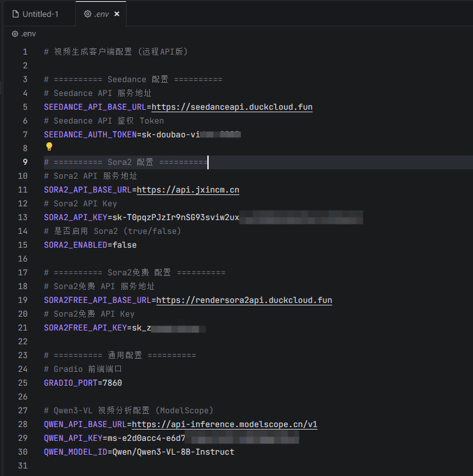Click line number 31 in gutter
The width and height of the screenshot is (473, 476).
tap(23, 466)
